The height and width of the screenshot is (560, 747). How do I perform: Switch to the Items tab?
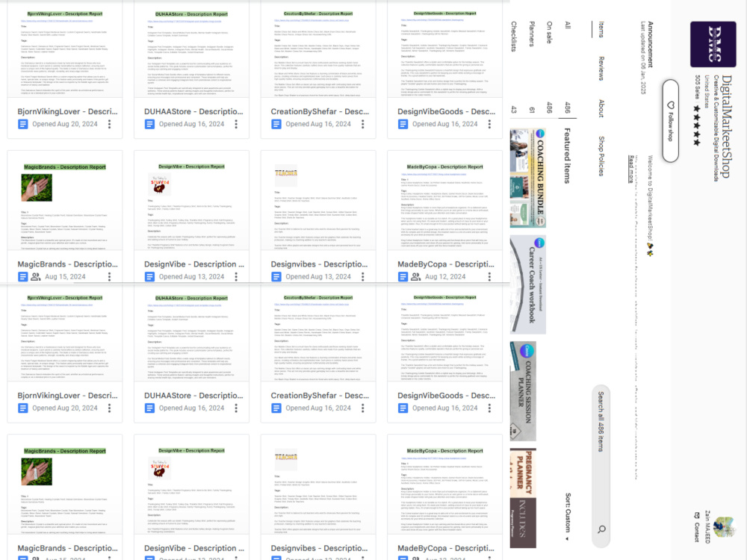[x=601, y=30]
